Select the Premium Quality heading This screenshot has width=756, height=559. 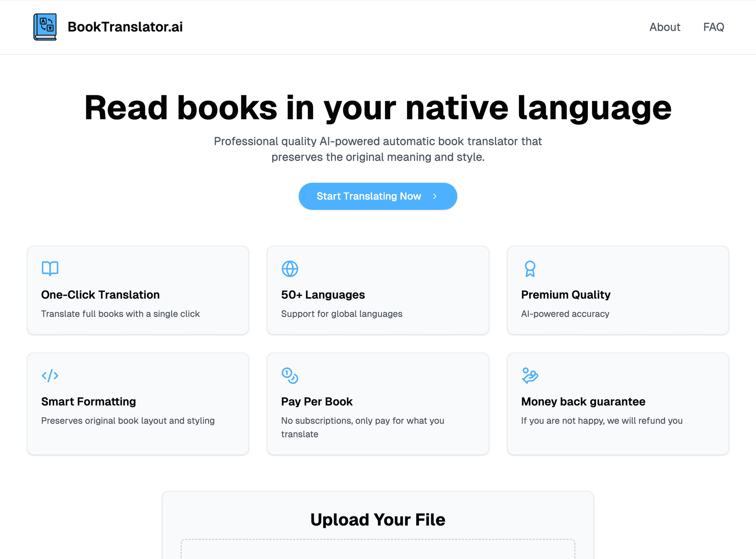[x=566, y=295]
